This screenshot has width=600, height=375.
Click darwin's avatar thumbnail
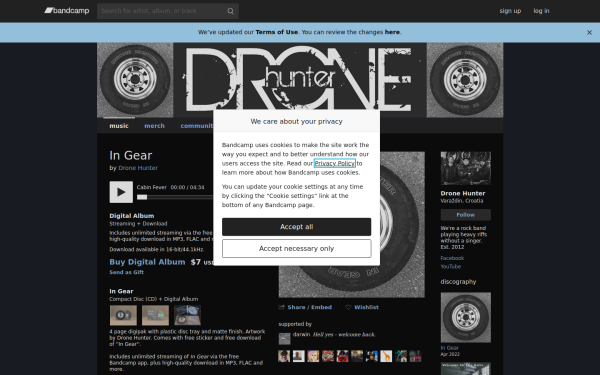pos(284,339)
